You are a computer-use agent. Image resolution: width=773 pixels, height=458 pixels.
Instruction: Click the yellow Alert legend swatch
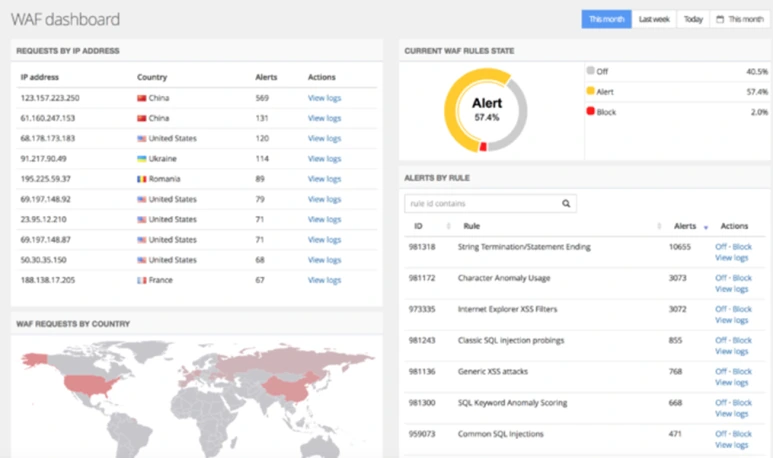[590, 91]
